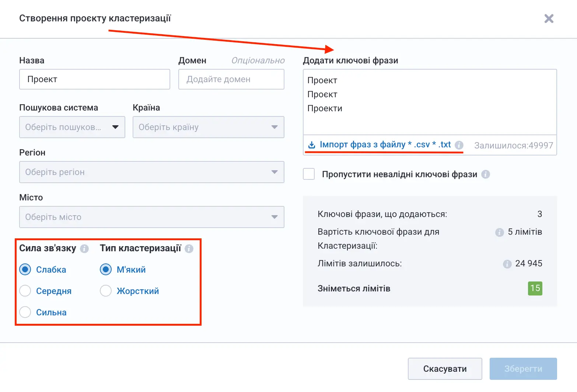The height and width of the screenshot is (392, 577).
Task: Click the Зберегти button
Action: click(x=523, y=369)
